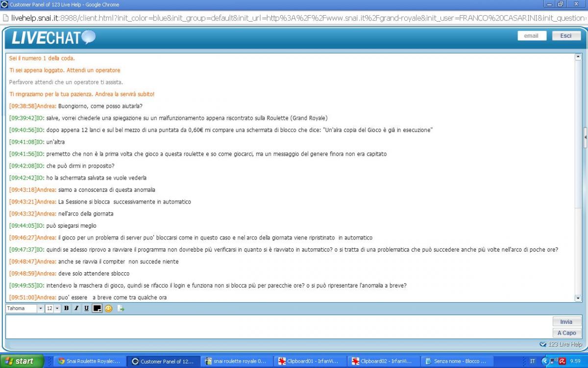Click the IT language indicator
The width and height of the screenshot is (588, 368).
533,361
